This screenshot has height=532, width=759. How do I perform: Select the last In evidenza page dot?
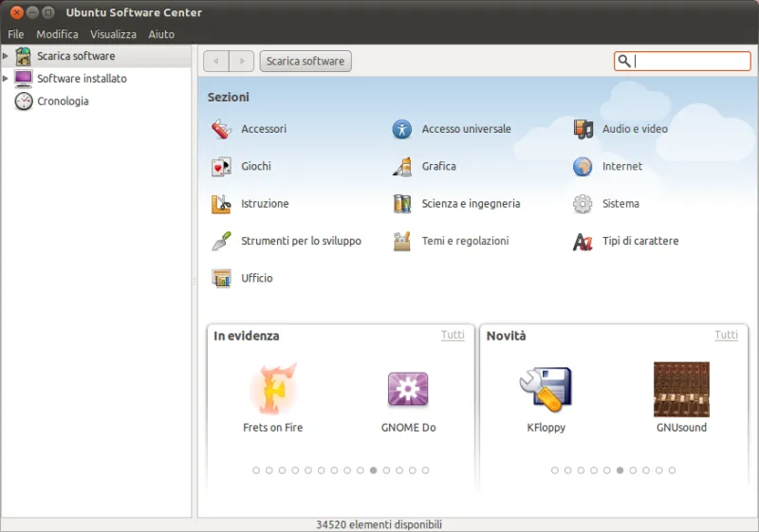425,470
